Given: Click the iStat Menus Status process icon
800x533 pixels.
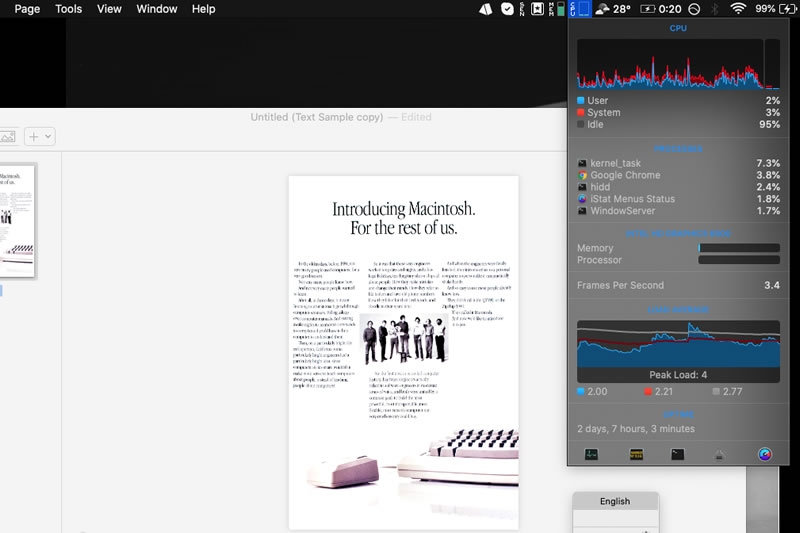Looking at the screenshot, I should pos(582,199).
